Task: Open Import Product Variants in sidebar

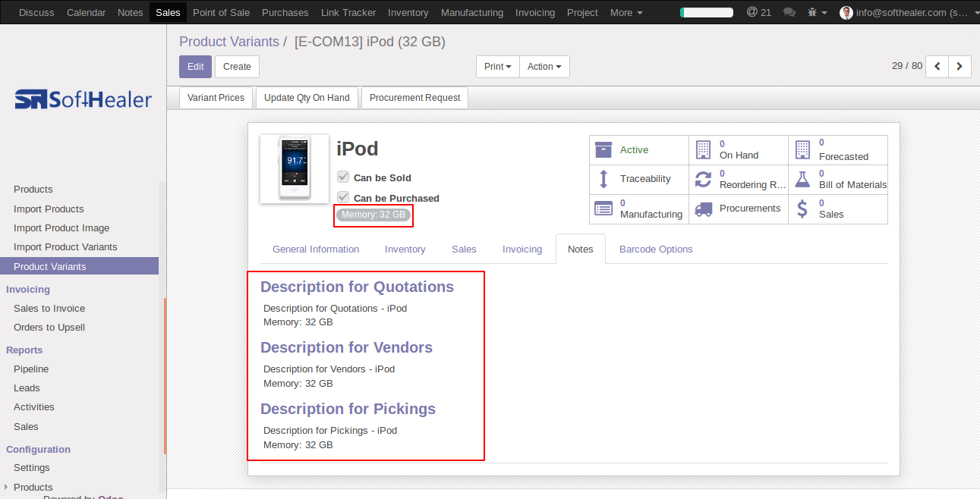Action: pyautogui.click(x=65, y=246)
